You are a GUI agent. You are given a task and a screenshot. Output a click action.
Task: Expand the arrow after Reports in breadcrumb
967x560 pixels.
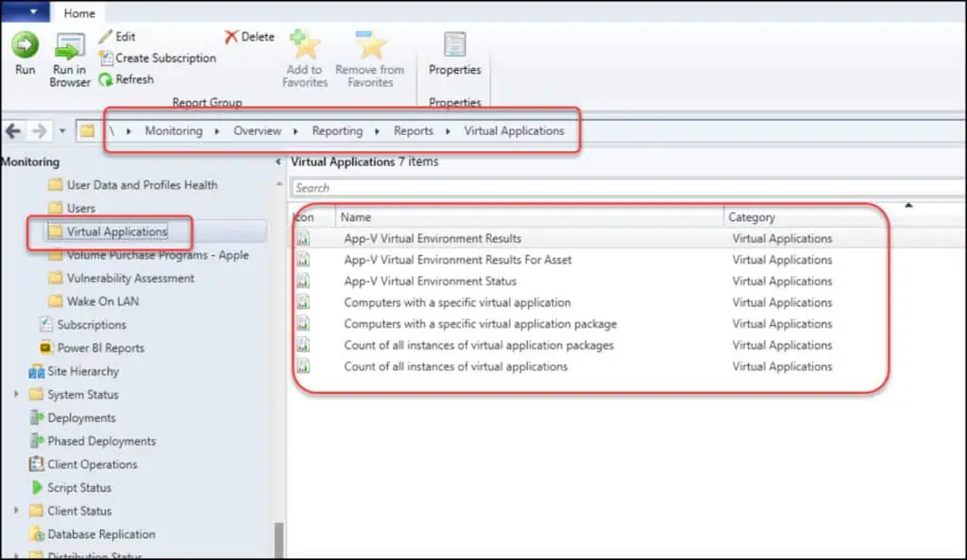tap(448, 131)
